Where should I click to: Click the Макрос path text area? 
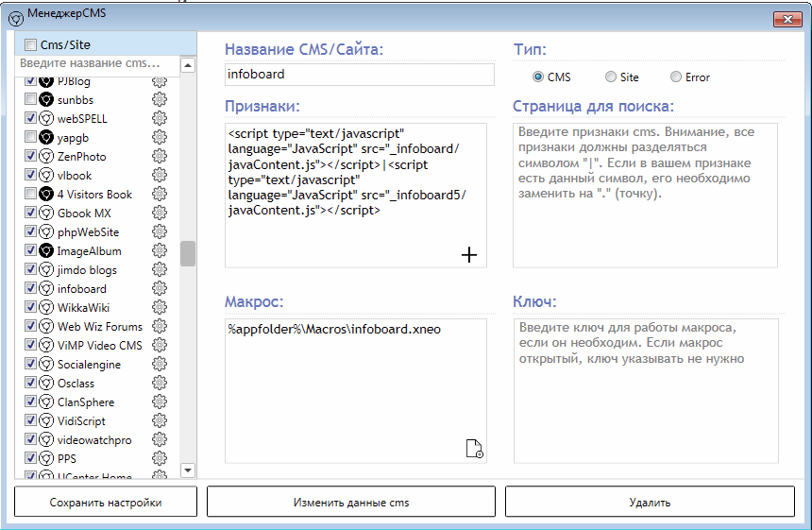(356, 390)
